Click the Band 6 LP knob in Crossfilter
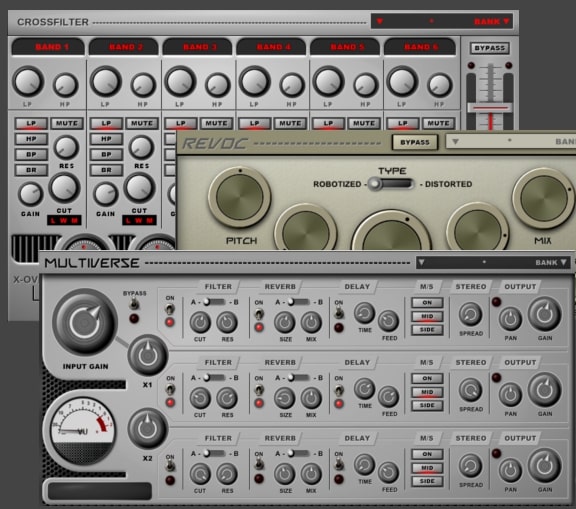The image size is (576, 509). (x=403, y=81)
